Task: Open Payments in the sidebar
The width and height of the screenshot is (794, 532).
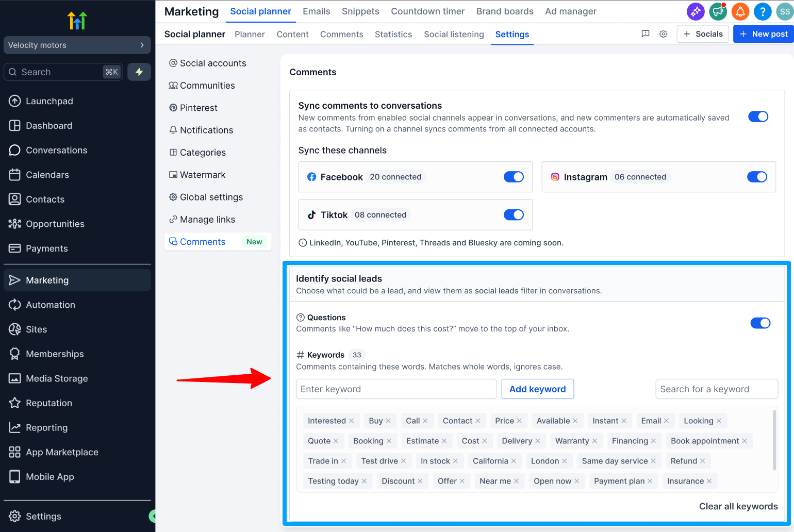Action: point(77,248)
